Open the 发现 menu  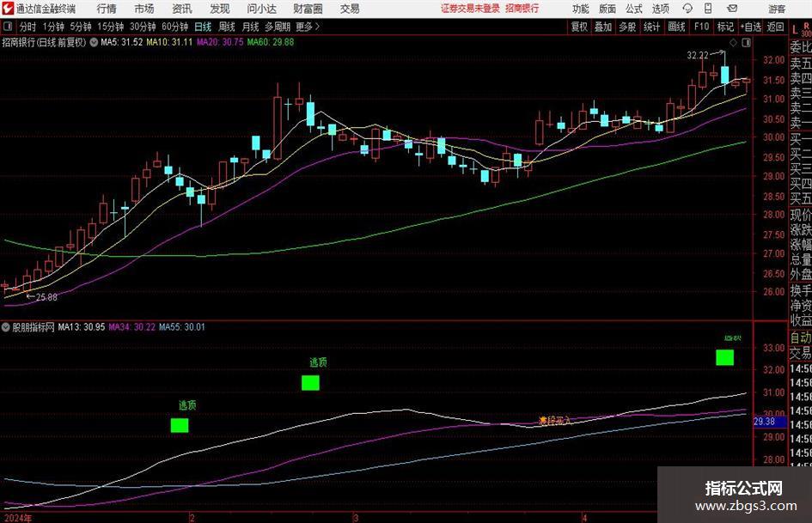point(220,9)
